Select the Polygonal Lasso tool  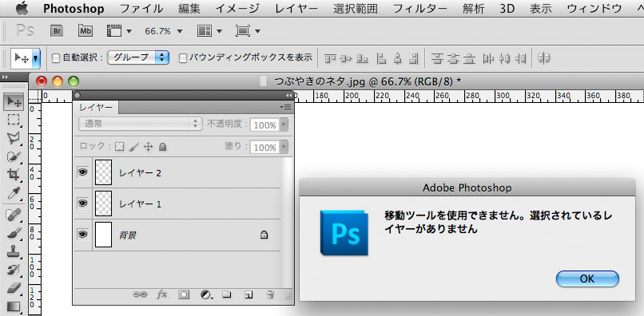[x=14, y=139]
